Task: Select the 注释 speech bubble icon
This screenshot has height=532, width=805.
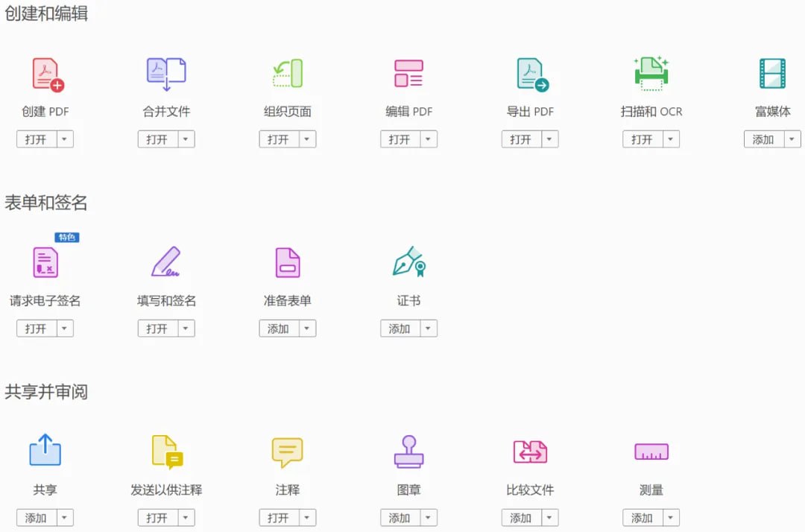Action: click(x=288, y=452)
